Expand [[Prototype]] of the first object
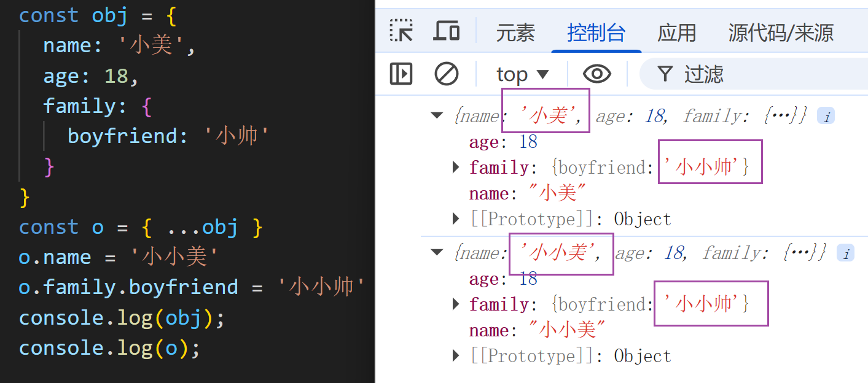 (456, 219)
